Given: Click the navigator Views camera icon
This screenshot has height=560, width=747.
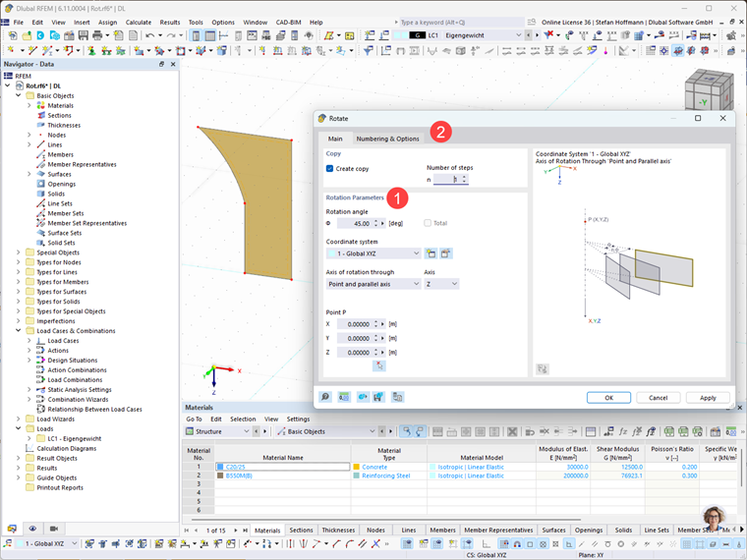Looking at the screenshot, I should point(54,529).
